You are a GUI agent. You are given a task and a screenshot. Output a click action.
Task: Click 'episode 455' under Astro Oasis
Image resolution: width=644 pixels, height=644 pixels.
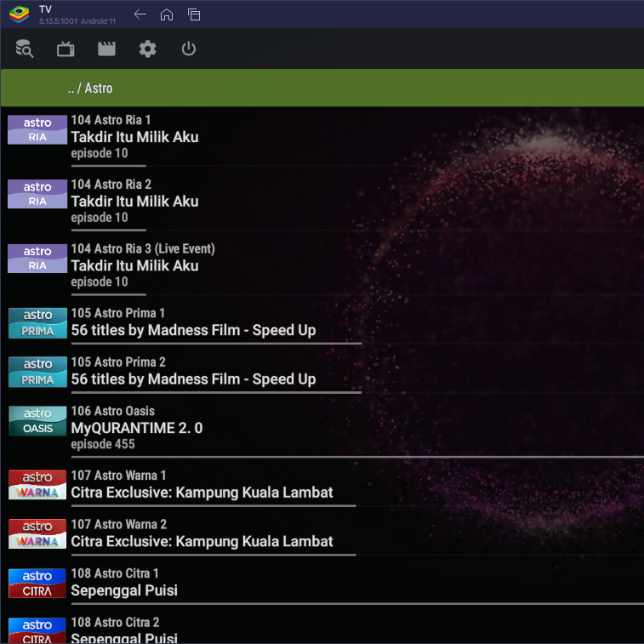click(103, 444)
